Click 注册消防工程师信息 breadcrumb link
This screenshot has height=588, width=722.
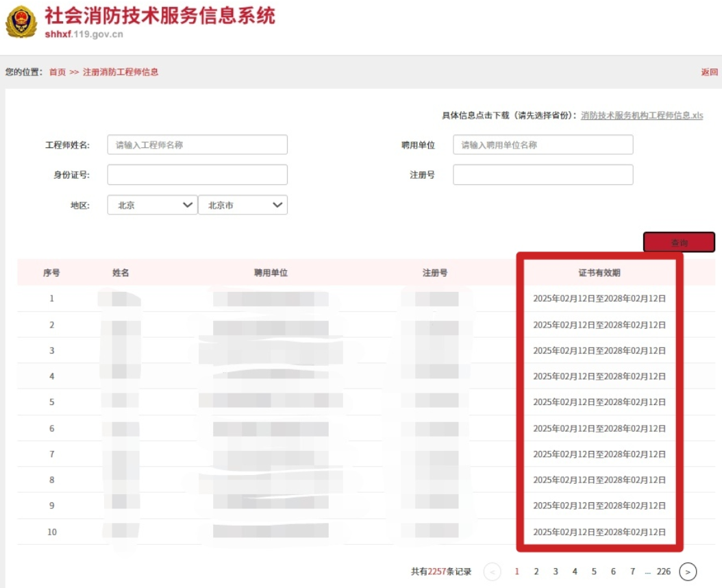pyautogui.click(x=121, y=72)
